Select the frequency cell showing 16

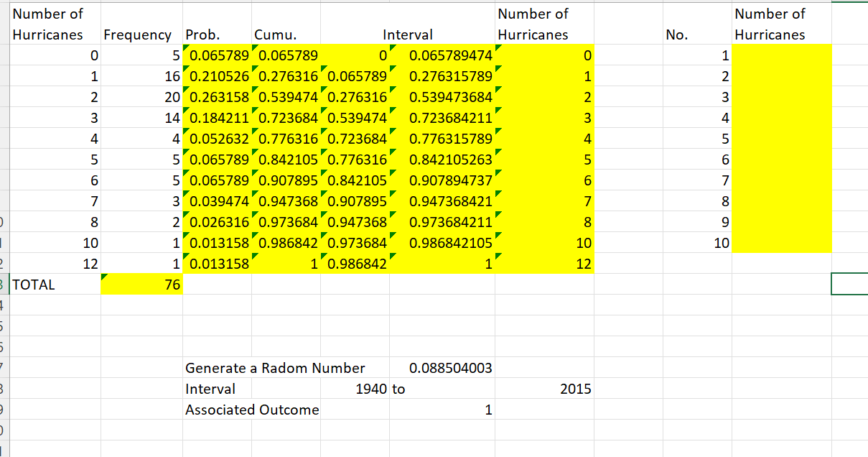(141, 76)
